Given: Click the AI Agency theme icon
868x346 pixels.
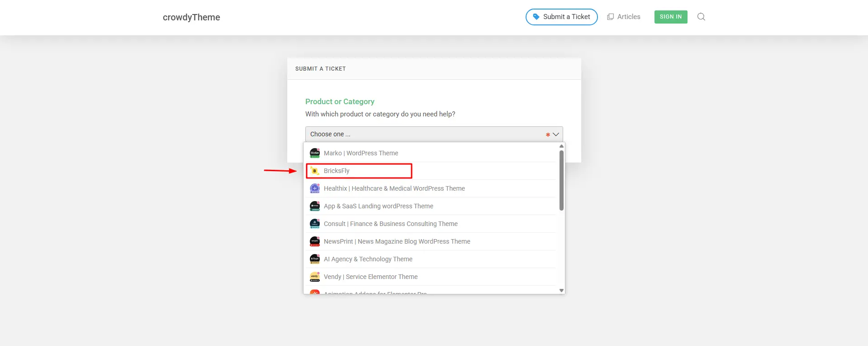Looking at the screenshot, I should [315, 259].
